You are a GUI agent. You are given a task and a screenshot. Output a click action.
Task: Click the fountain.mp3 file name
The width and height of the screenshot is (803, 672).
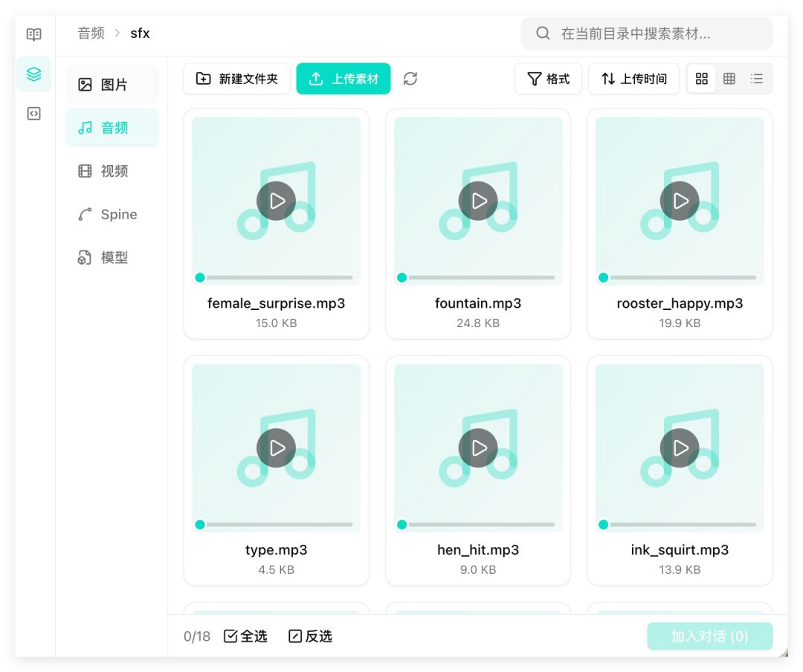[x=478, y=303]
